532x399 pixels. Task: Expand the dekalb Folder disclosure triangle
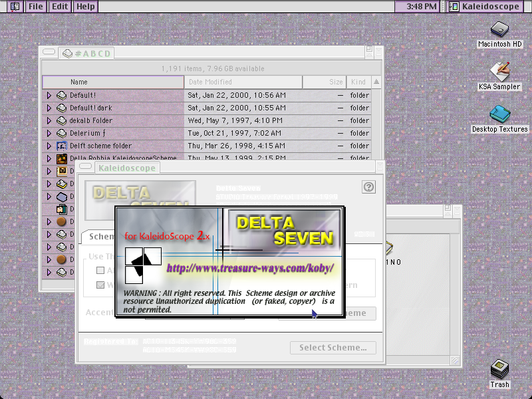49,120
